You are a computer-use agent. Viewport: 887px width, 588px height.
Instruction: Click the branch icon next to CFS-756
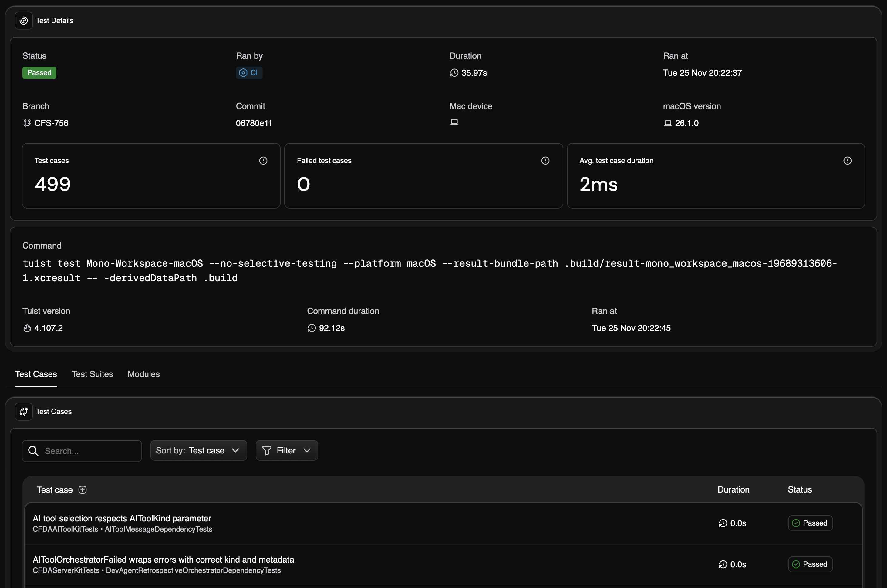27,123
